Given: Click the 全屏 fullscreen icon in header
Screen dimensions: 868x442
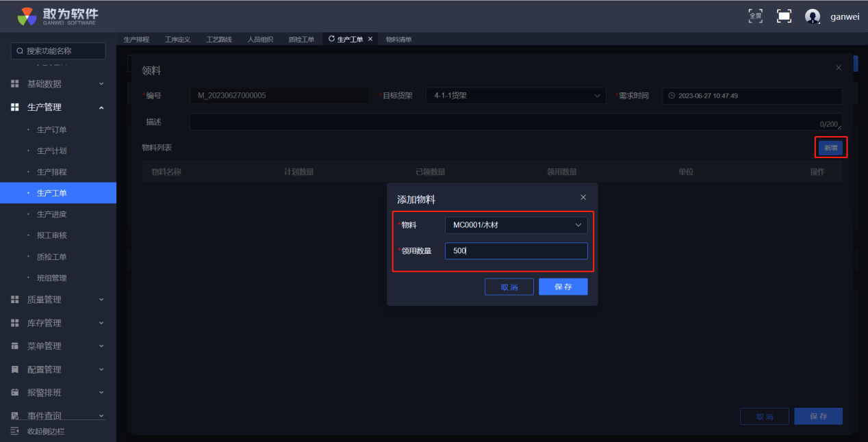Looking at the screenshot, I should 755,16.
